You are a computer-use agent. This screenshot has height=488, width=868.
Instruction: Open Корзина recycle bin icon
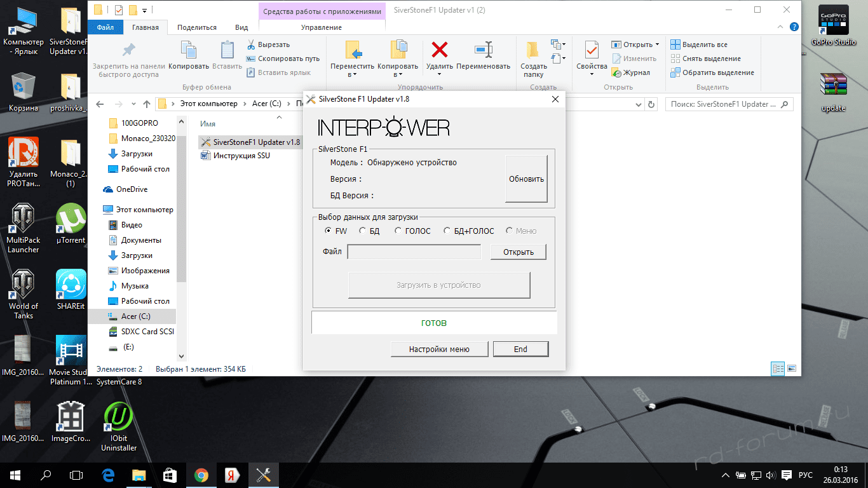tap(23, 93)
